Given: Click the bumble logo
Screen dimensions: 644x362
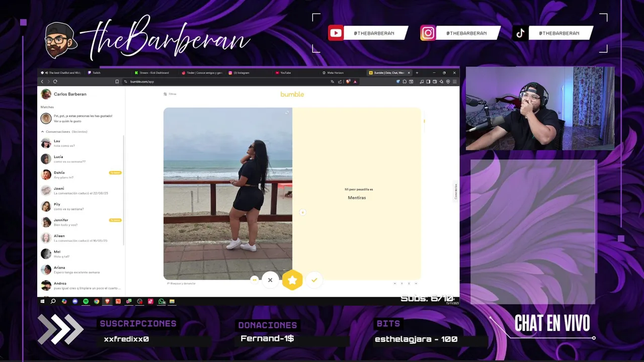Looking at the screenshot, I should (292, 94).
